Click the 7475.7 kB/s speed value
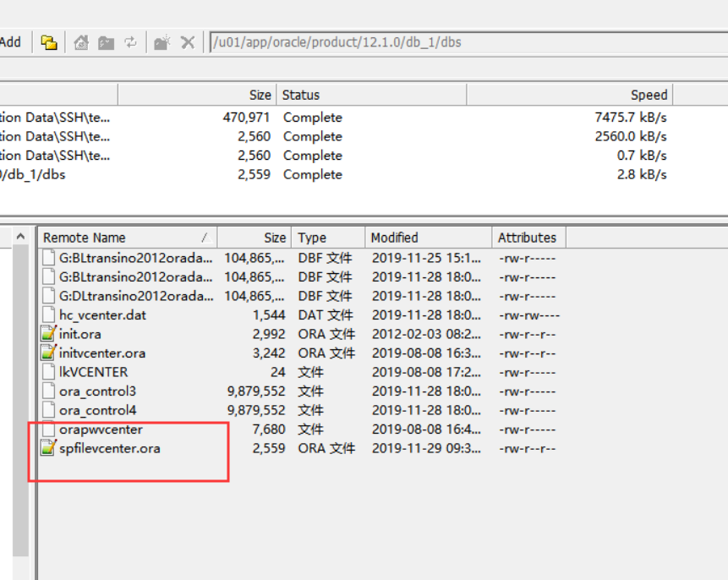The image size is (728, 580). click(x=631, y=118)
